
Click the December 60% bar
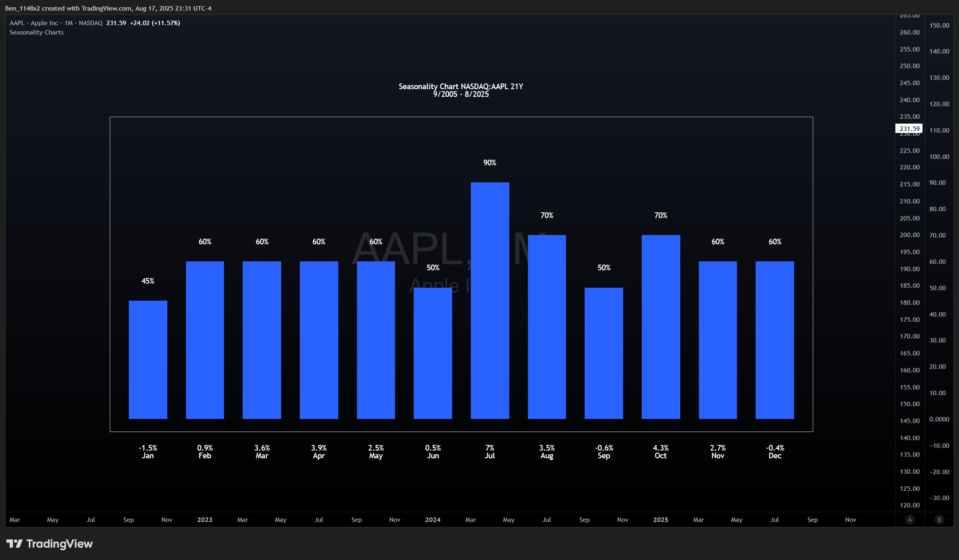(775, 340)
